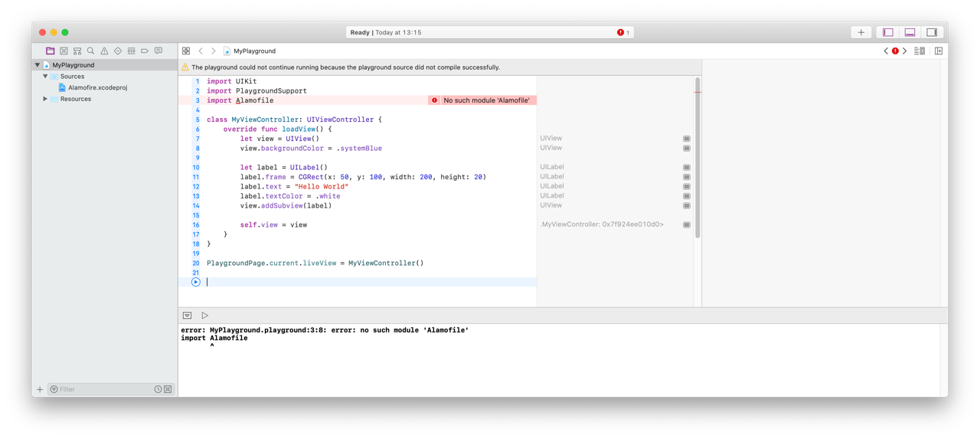Open the Source Control navigator
Screen dimensions: 980x439
coord(64,51)
